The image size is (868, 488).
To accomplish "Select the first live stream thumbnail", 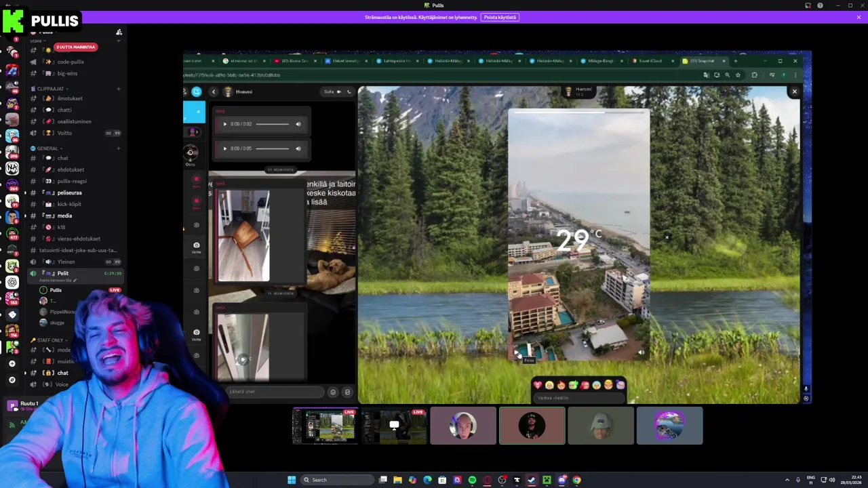I will click(x=325, y=426).
